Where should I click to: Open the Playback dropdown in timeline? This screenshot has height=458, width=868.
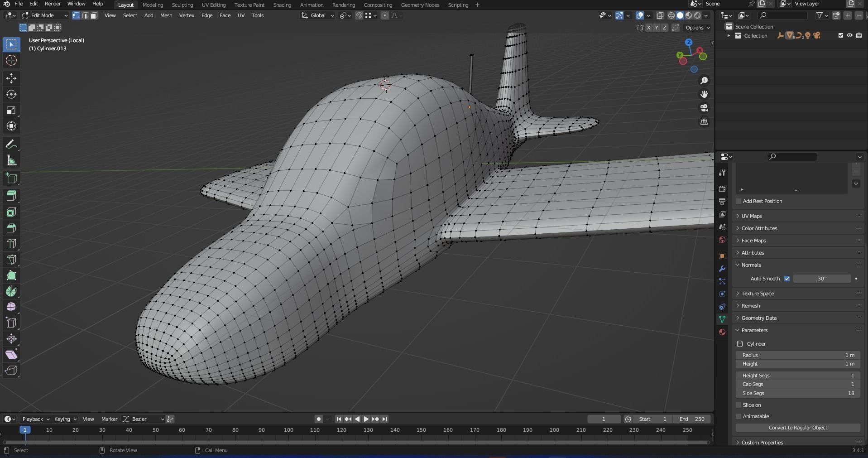click(x=36, y=419)
